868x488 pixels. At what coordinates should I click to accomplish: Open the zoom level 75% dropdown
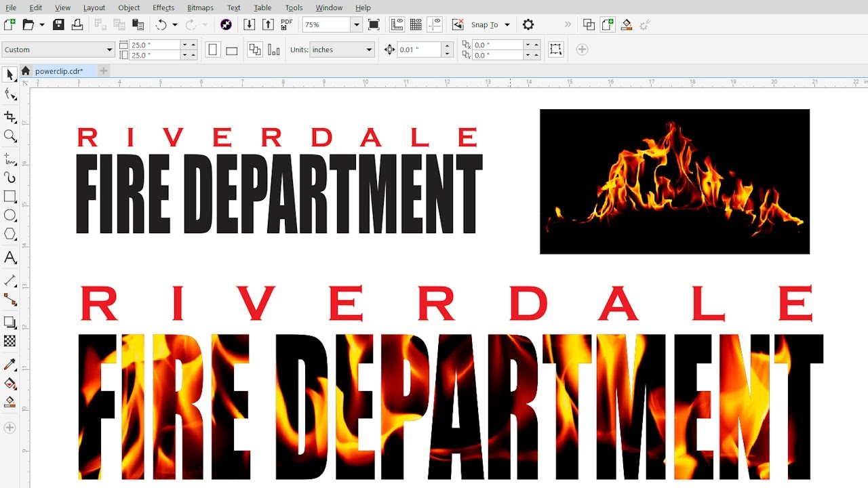coord(356,24)
